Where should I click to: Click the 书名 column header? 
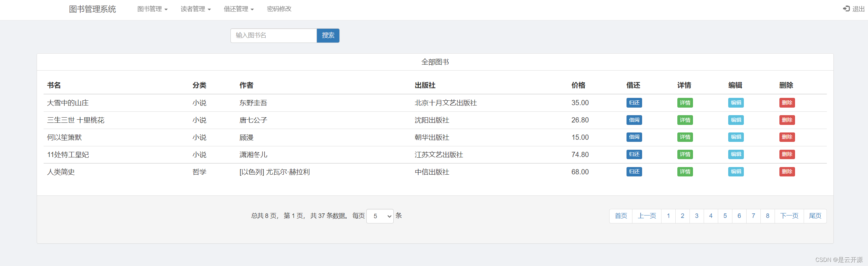click(54, 85)
